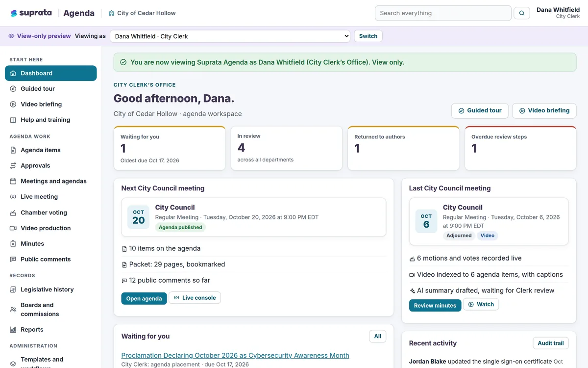Watch the last City Council meeting
Image resolution: width=588 pixels, height=368 pixels.
481,304
